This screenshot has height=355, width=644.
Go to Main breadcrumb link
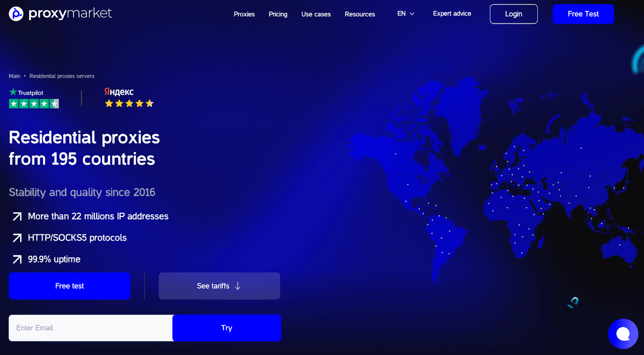(x=14, y=76)
